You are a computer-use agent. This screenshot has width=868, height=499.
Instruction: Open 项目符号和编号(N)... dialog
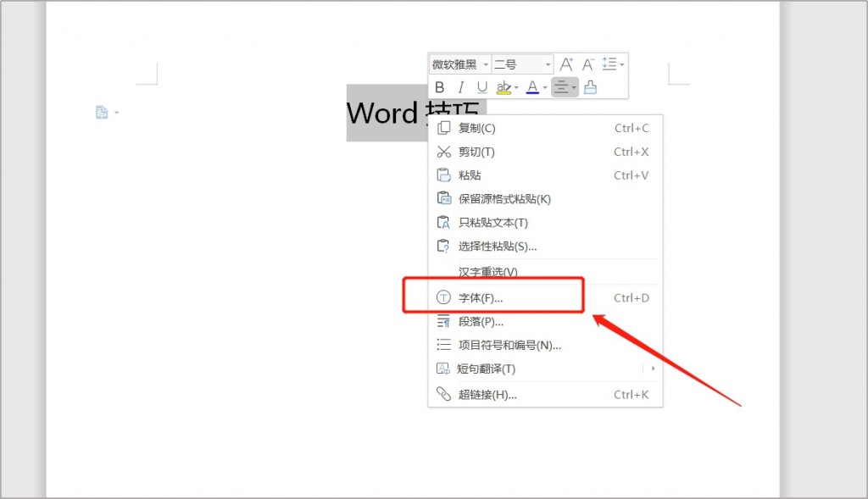click(x=545, y=345)
